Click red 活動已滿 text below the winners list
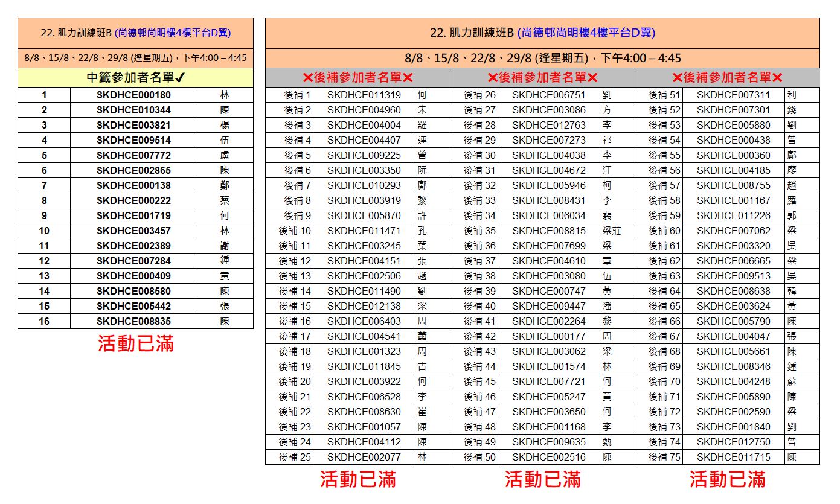Viewport: 840px width, 504px height. pyautogui.click(x=136, y=343)
